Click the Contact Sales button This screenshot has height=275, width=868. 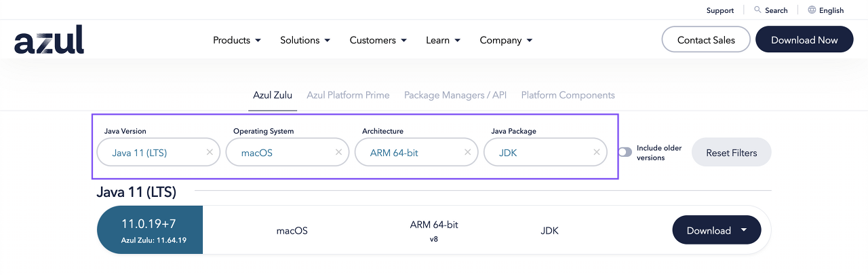[706, 40]
